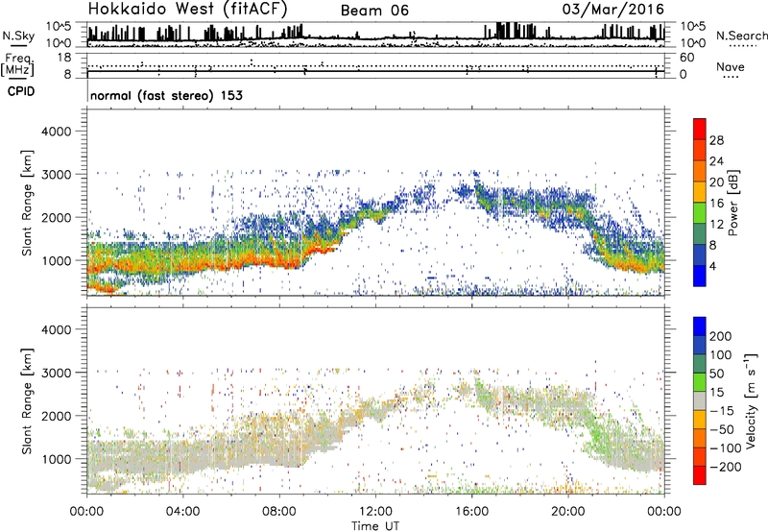
Task: Click the "Nave" legend label
Action: (x=731, y=67)
